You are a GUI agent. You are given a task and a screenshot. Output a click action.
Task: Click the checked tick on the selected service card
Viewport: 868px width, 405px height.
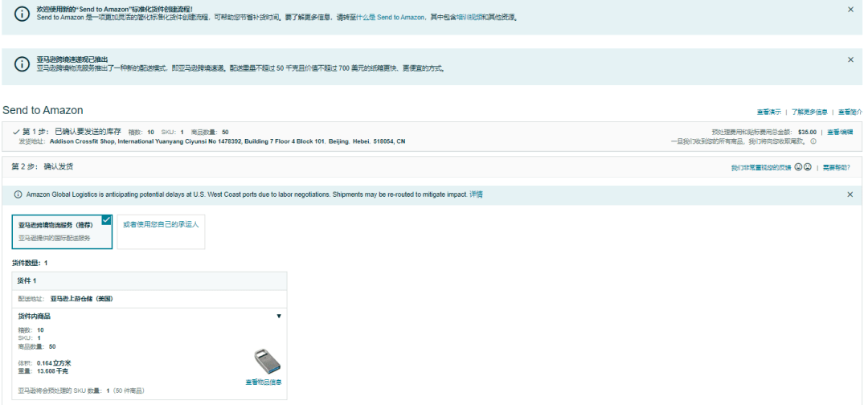pyautogui.click(x=106, y=219)
